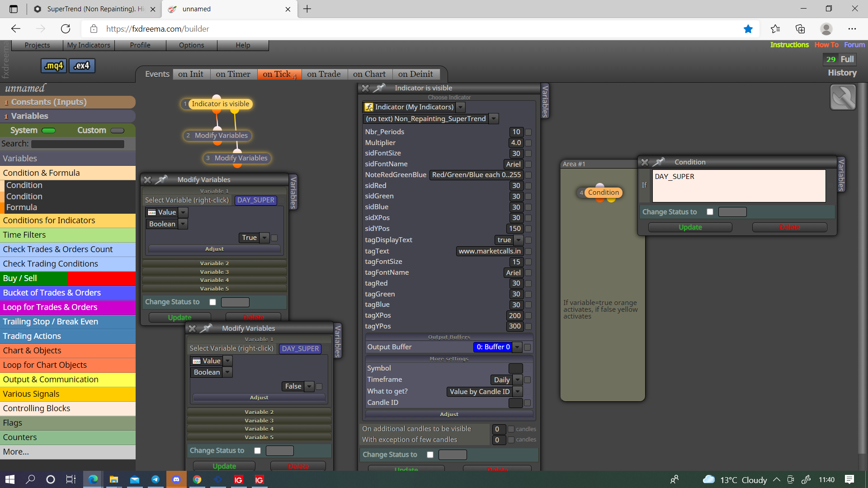The height and width of the screenshot is (488, 868).
Task: Switch to the on Trade event tab
Action: click(x=324, y=74)
